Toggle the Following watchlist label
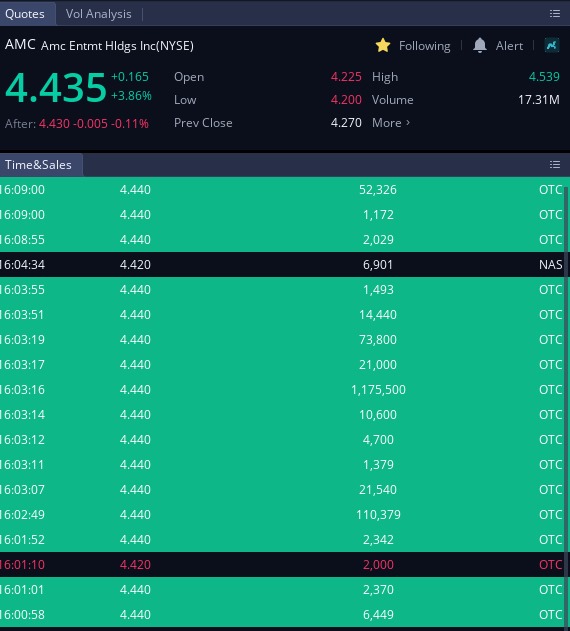 (x=424, y=46)
